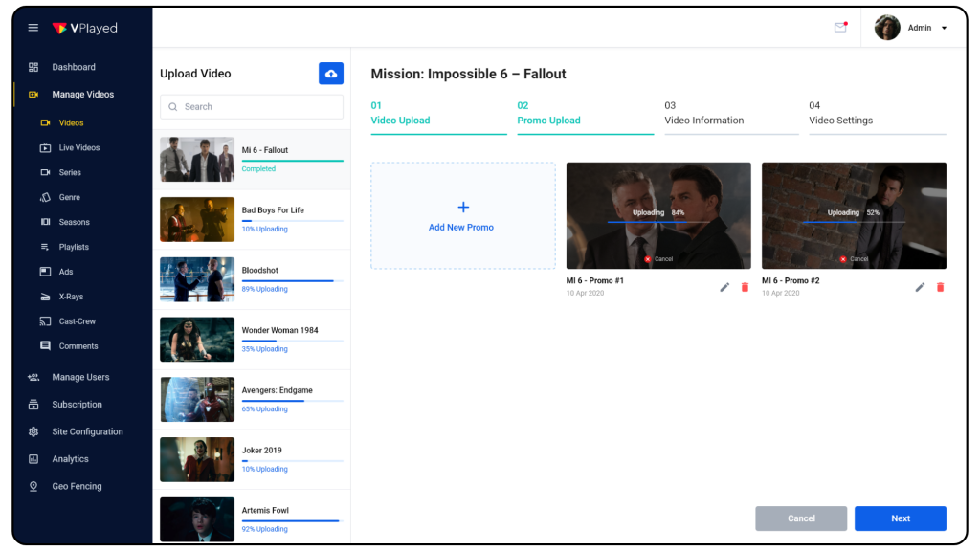Open the Live Videos section
Viewport: 980px width, 551px height.
80,147
